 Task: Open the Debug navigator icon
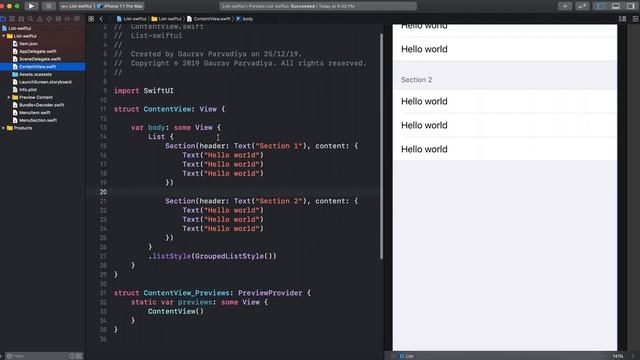58,19
